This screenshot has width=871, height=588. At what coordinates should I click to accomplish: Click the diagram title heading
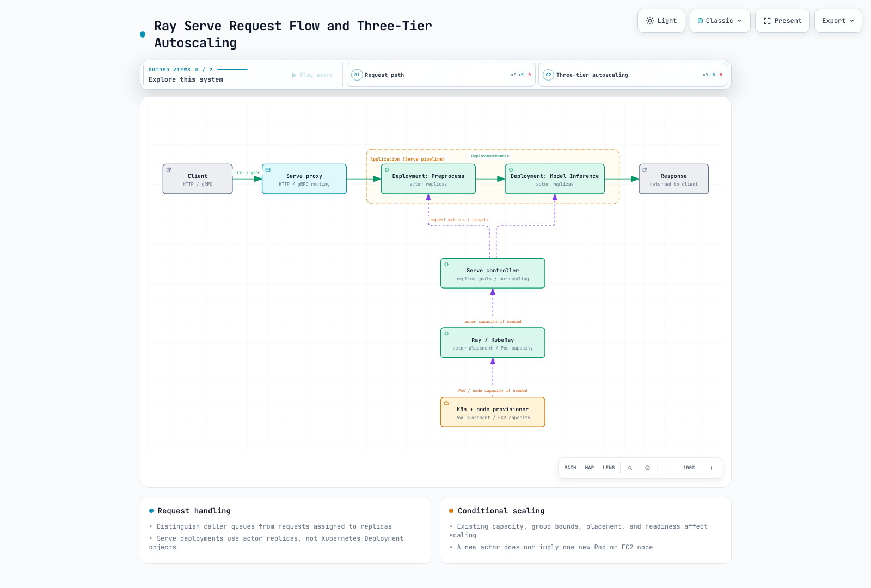click(x=293, y=34)
